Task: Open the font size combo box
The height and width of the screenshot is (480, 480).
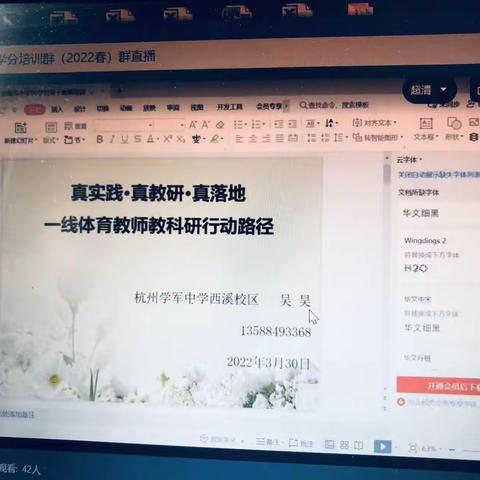Action: (170, 125)
